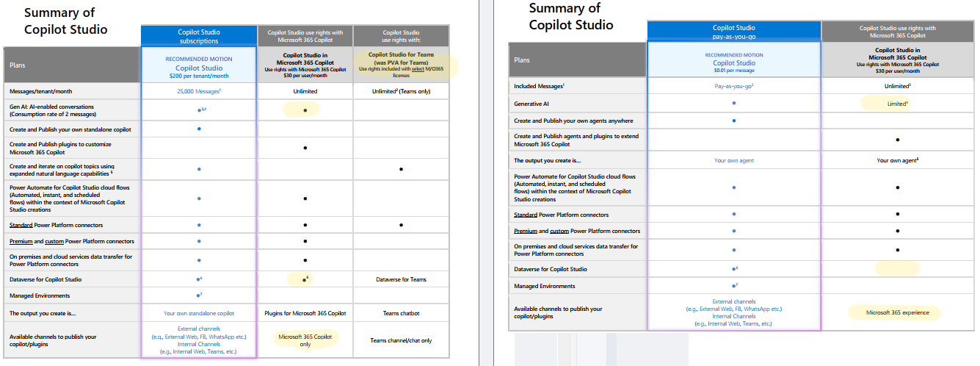Click 'Unlimited' in the Included Messages row
Screen dimensions: 980x366
[x=897, y=86]
